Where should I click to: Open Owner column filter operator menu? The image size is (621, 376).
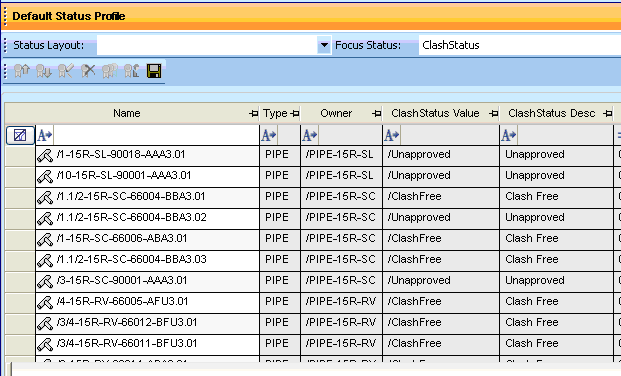coord(310,136)
